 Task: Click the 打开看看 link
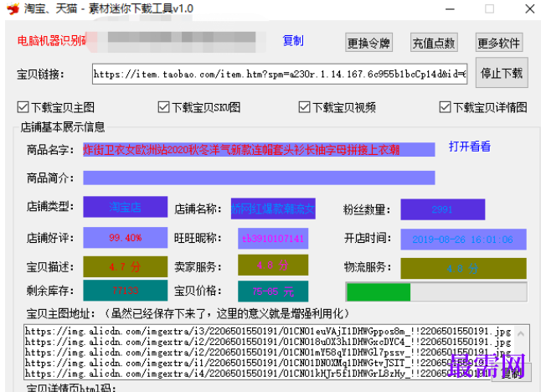coord(470,147)
